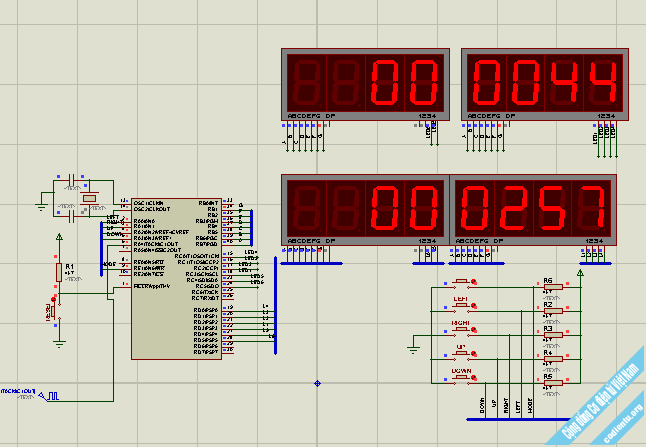The height and width of the screenshot is (447, 646).
Task: Select resistor R3 component
Action: point(553,335)
